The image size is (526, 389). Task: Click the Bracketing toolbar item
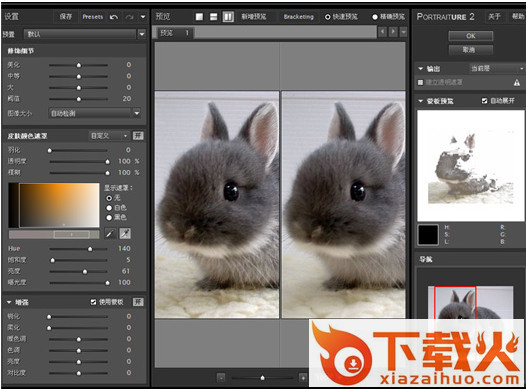[298, 17]
